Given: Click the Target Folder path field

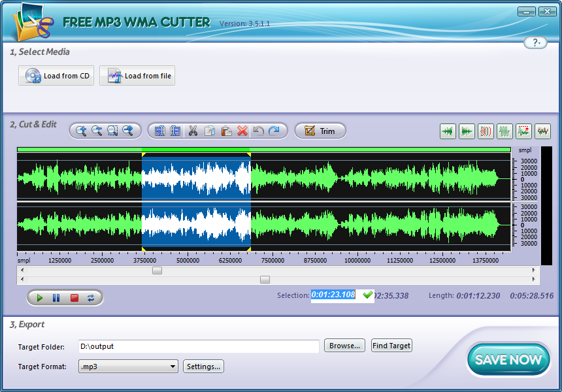Looking at the screenshot, I should (x=198, y=346).
